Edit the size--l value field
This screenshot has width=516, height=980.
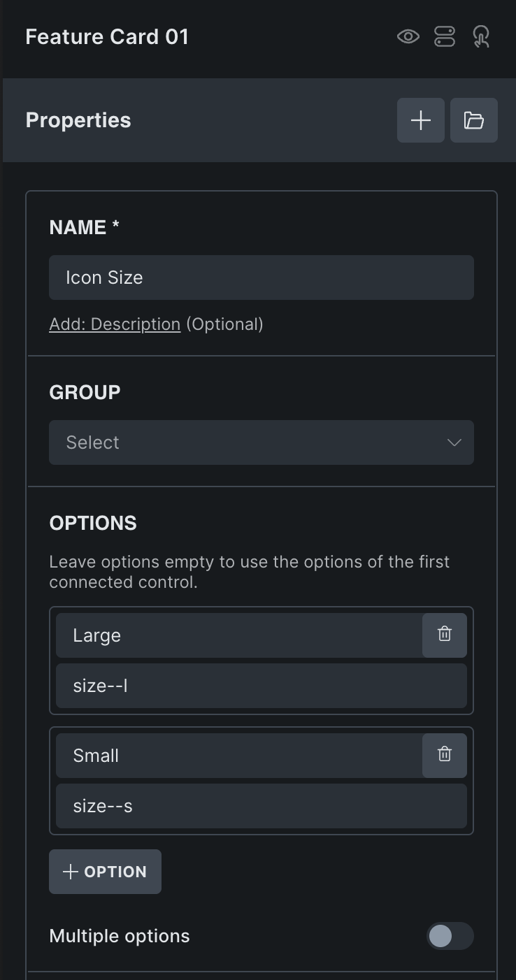point(261,686)
